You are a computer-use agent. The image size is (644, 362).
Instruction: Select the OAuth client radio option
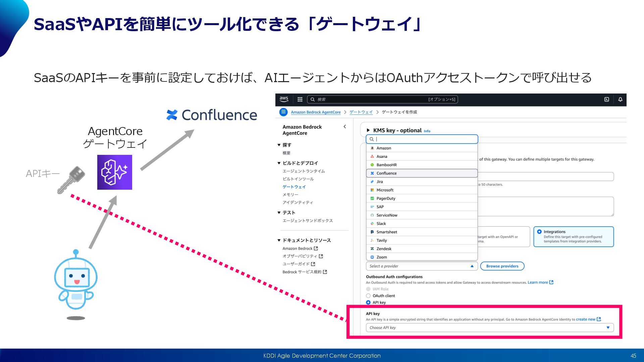[x=368, y=296]
